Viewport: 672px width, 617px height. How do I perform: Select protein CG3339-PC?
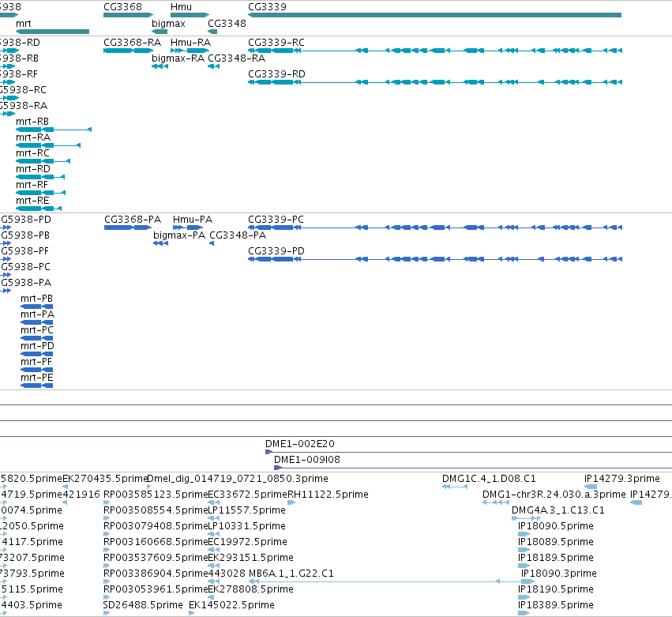coord(435,228)
